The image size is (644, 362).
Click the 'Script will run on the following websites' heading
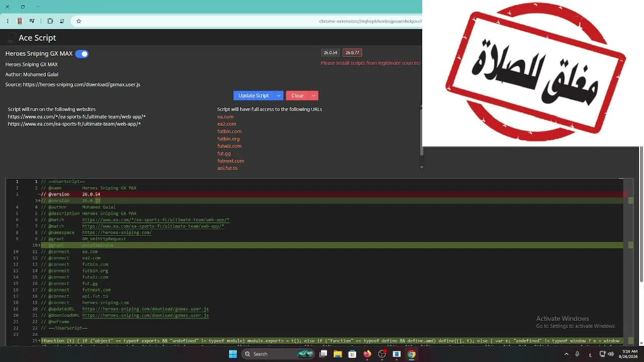[x=52, y=109]
